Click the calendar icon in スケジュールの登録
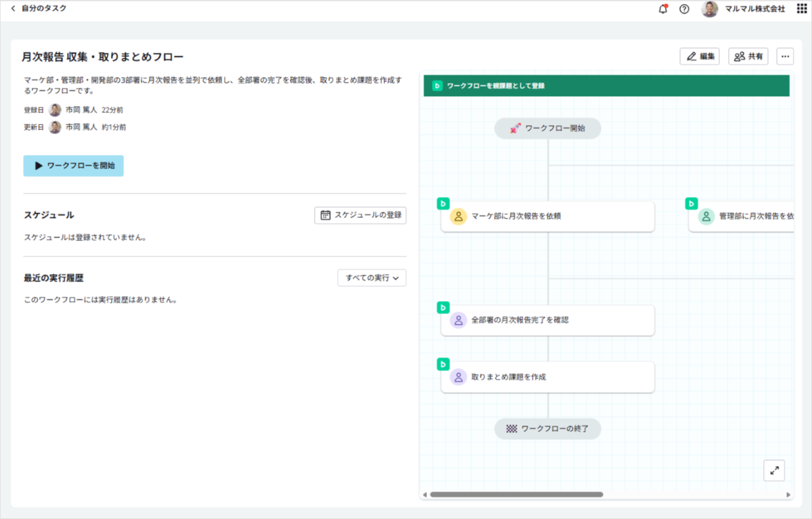 pyautogui.click(x=325, y=215)
